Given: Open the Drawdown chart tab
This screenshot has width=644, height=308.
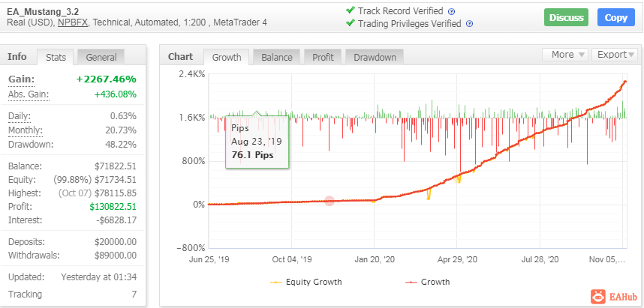Looking at the screenshot, I should (x=375, y=57).
